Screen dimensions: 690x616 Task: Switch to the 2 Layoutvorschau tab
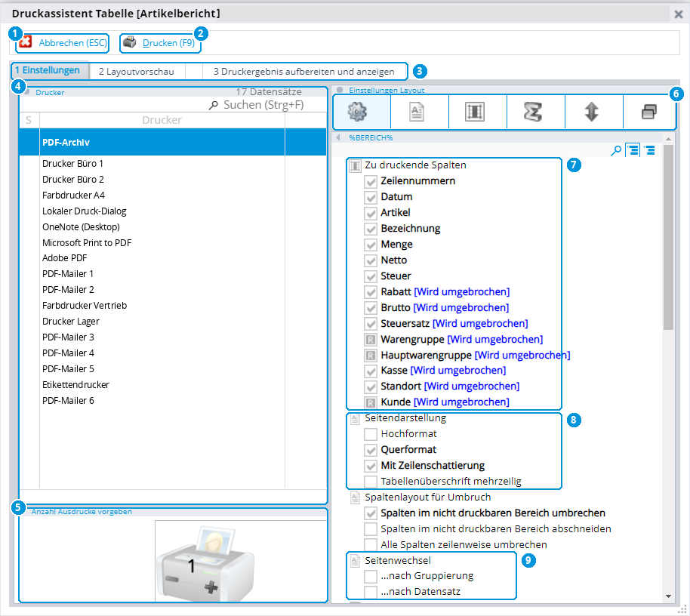(x=137, y=71)
